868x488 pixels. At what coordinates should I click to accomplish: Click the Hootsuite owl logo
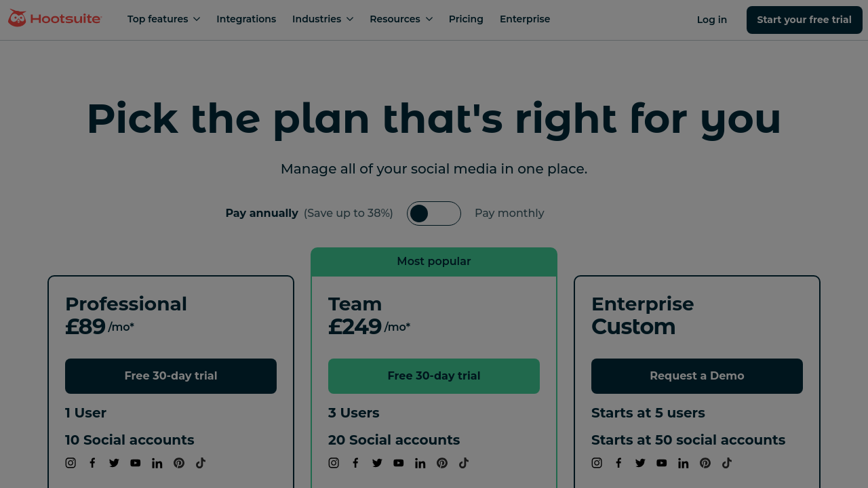tap(55, 19)
